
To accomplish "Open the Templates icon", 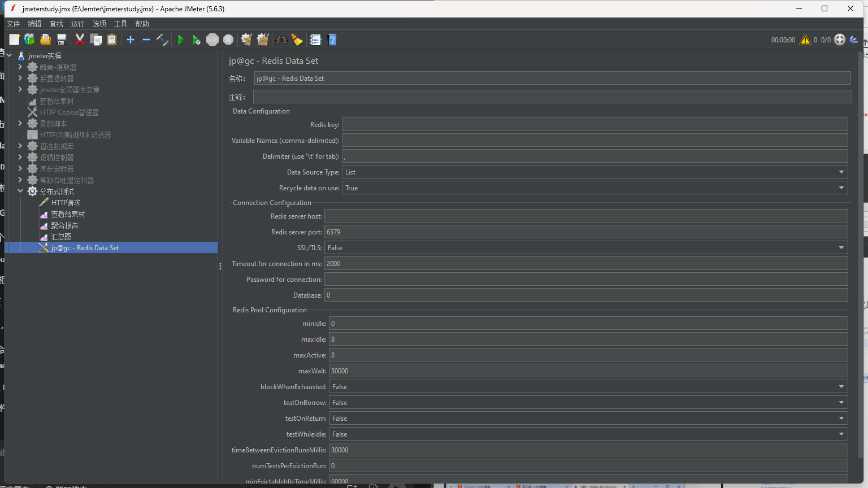I will pos(29,40).
